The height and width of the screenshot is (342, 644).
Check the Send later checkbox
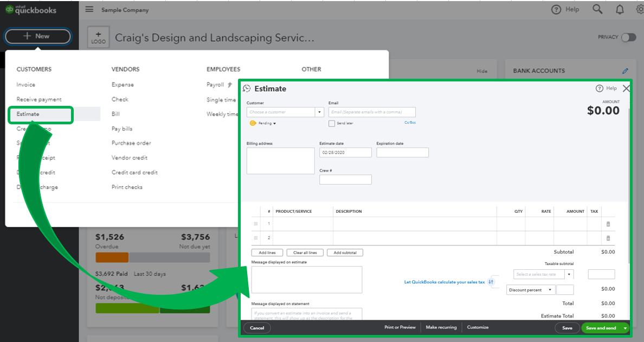coord(331,123)
